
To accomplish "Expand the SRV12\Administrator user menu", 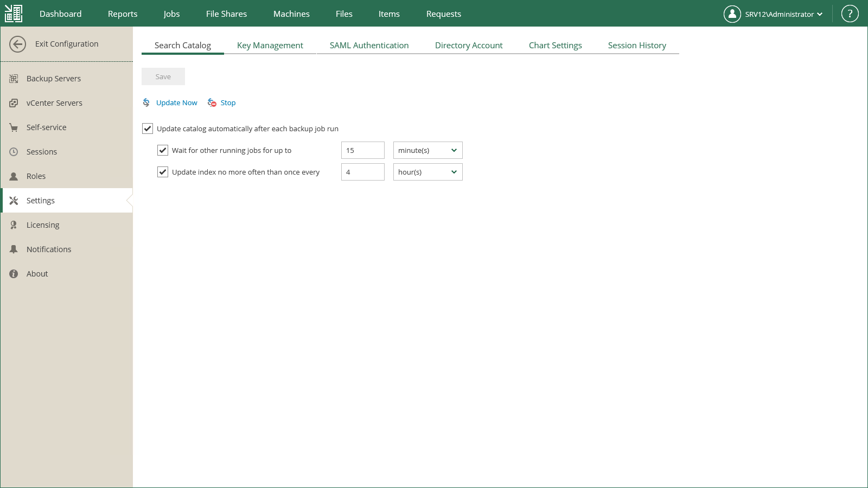I will [784, 14].
